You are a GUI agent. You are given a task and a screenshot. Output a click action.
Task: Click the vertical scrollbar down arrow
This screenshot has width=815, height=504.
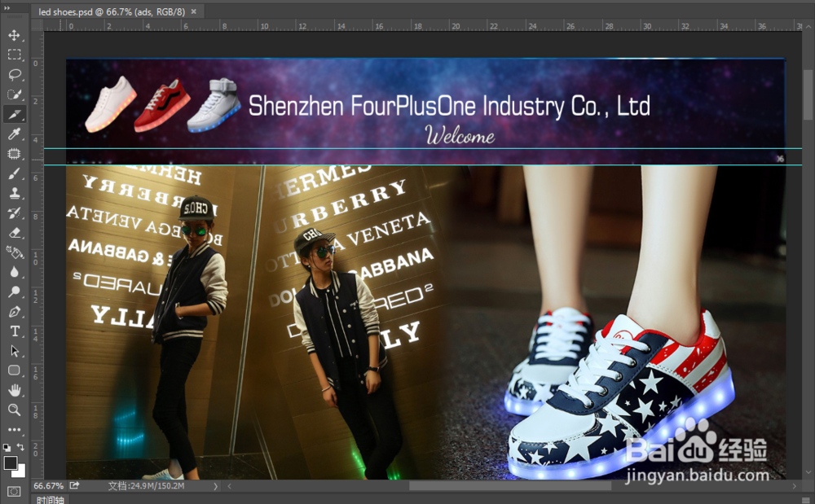(808, 472)
